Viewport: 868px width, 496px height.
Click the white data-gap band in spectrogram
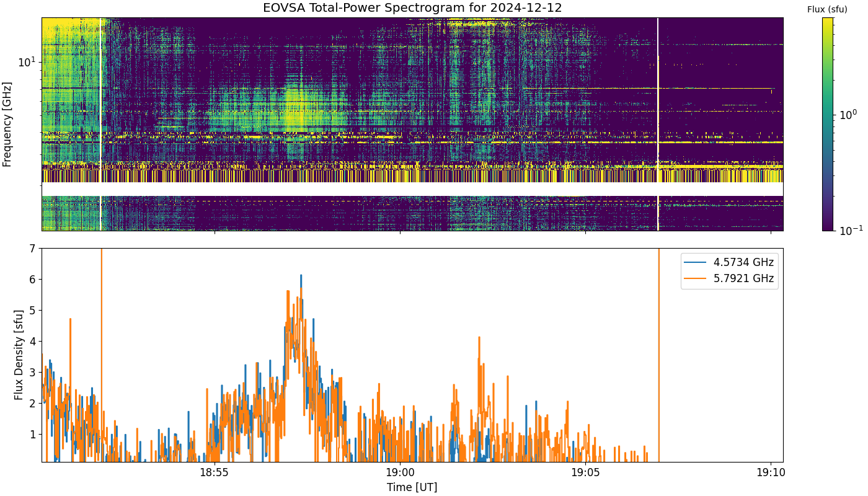[x=412, y=189]
